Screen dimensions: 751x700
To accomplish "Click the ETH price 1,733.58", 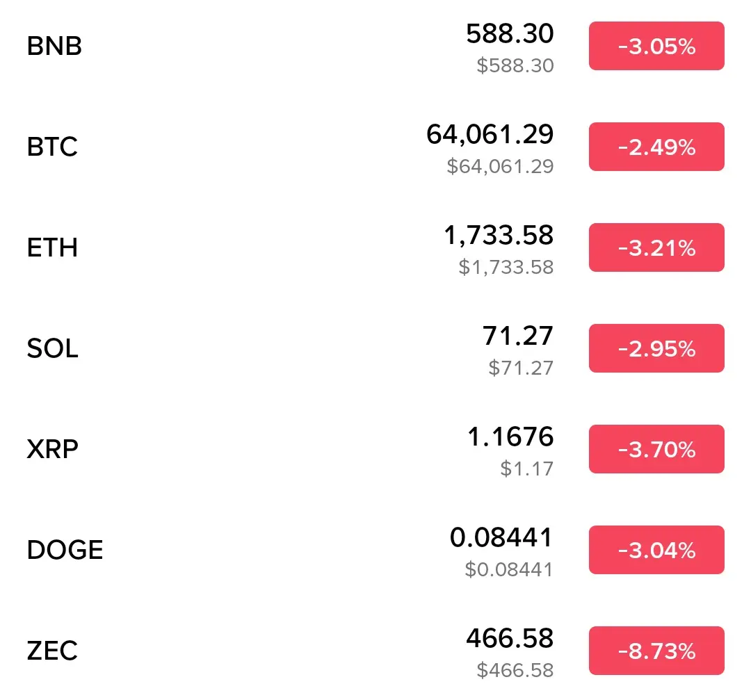I will click(499, 236).
